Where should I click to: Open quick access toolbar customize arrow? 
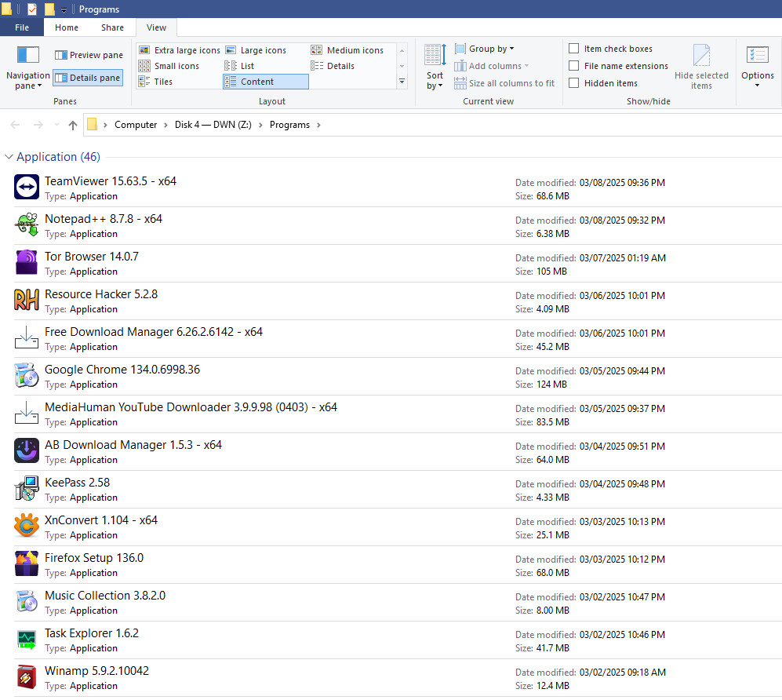pyautogui.click(x=64, y=9)
